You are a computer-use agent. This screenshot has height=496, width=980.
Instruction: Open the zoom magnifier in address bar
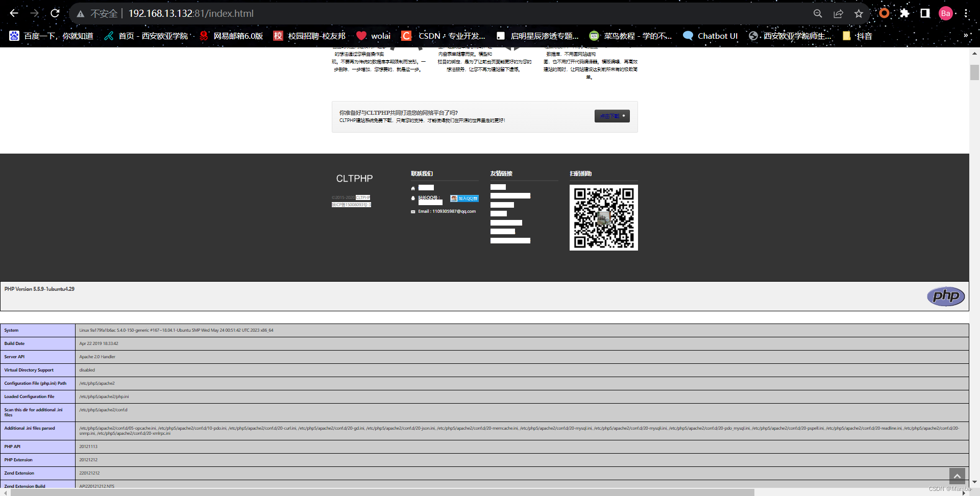tap(818, 14)
